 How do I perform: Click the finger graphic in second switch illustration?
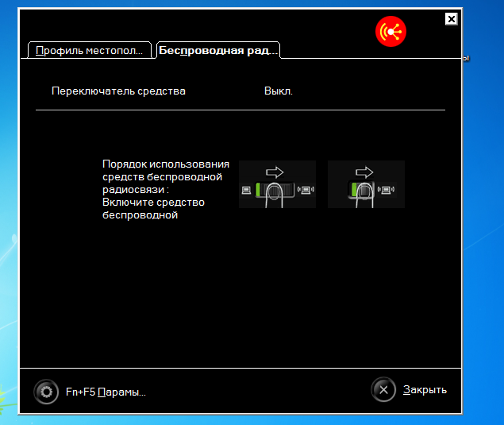tap(364, 195)
